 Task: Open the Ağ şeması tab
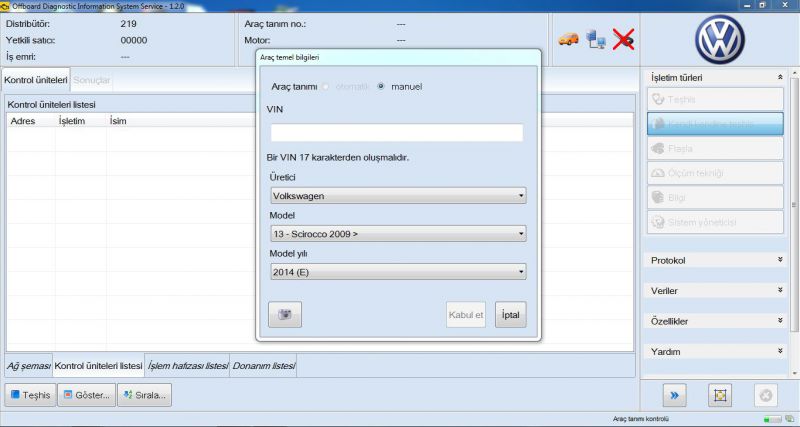pyautogui.click(x=29, y=366)
